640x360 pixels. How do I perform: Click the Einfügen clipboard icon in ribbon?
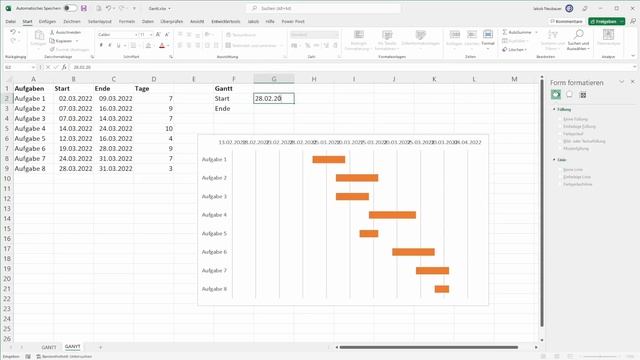click(39, 35)
